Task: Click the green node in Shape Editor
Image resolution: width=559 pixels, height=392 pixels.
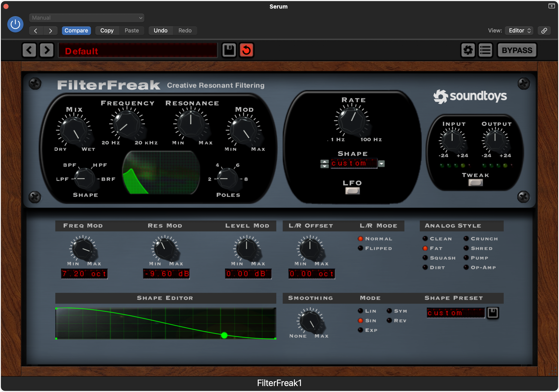Action: tap(224, 335)
